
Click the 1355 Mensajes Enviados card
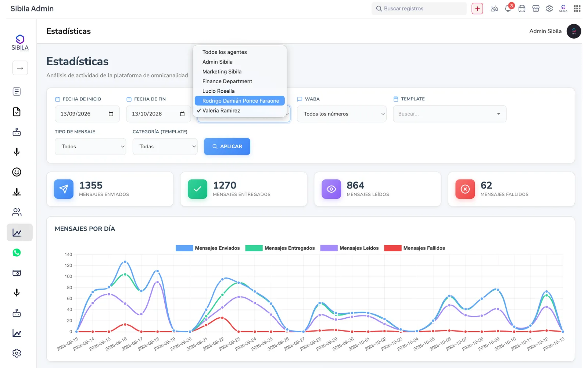point(110,189)
